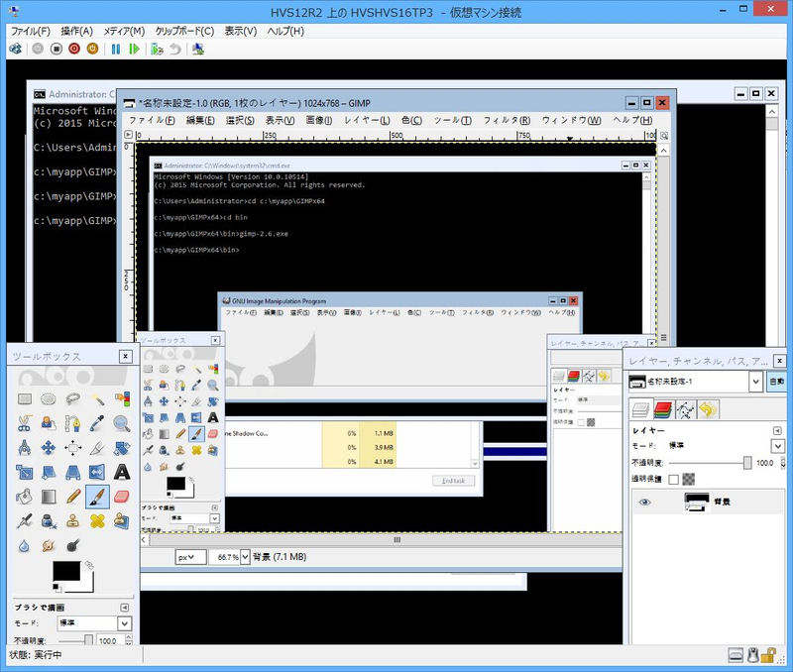Click the opacity stepper arrows in Layers dock
Screen dimensions: 793x672
pyautogui.click(x=783, y=463)
